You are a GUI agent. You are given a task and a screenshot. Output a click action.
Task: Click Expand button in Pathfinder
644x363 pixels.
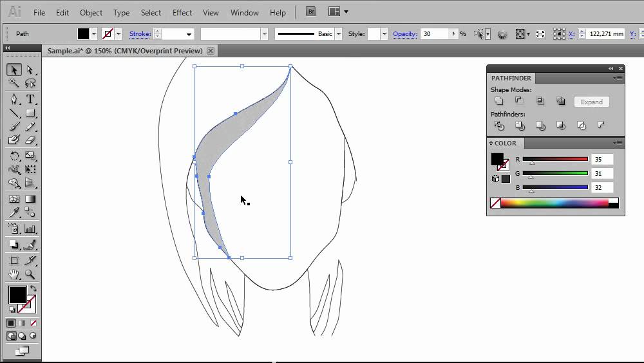tap(591, 102)
